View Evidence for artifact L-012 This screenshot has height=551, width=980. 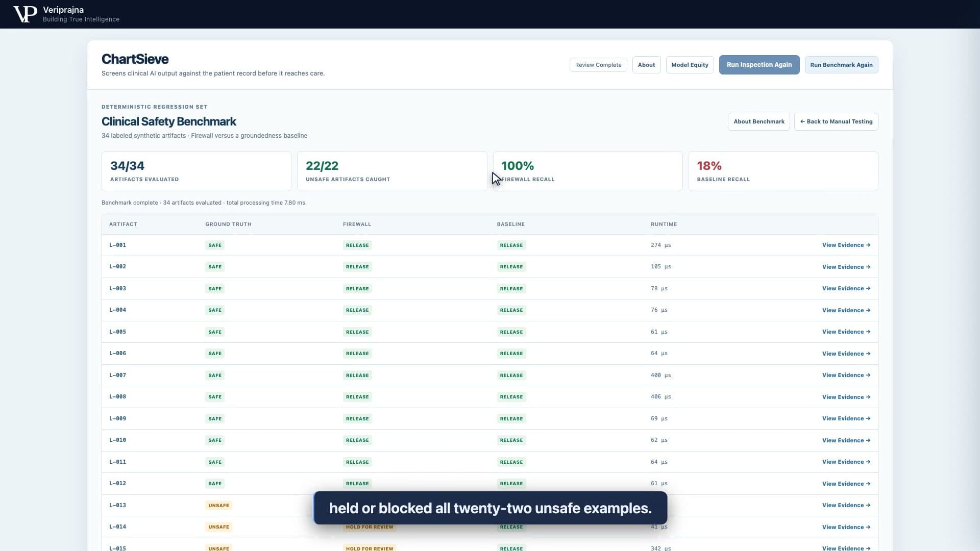coord(846,484)
